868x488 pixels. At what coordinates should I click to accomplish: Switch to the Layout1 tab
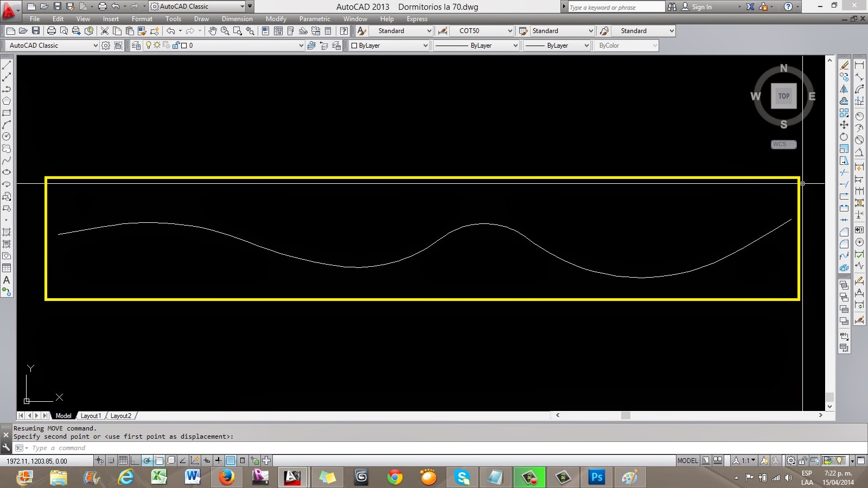[91, 416]
